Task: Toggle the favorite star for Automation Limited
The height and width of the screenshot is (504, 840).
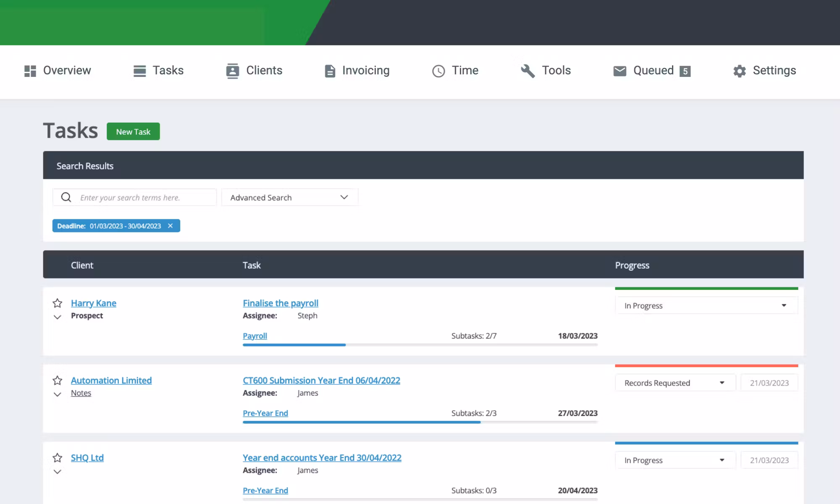Action: [x=58, y=380]
